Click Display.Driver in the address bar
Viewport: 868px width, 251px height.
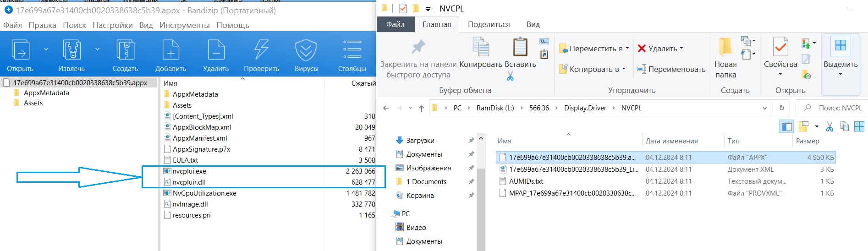click(x=585, y=108)
